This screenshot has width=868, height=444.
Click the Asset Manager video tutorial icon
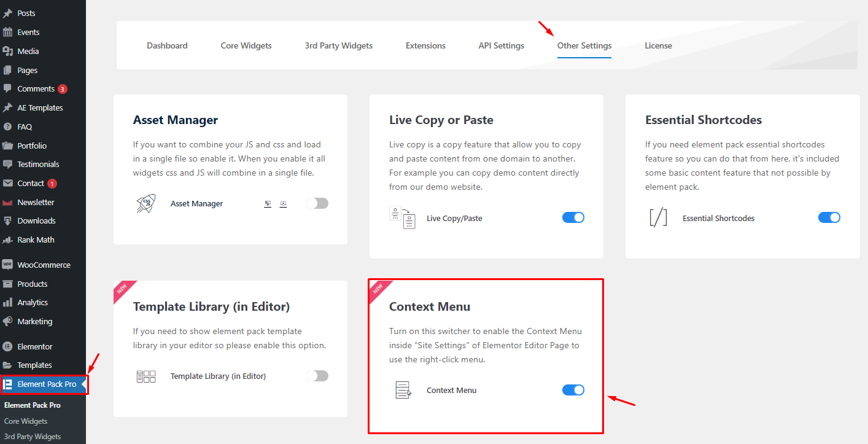[283, 203]
